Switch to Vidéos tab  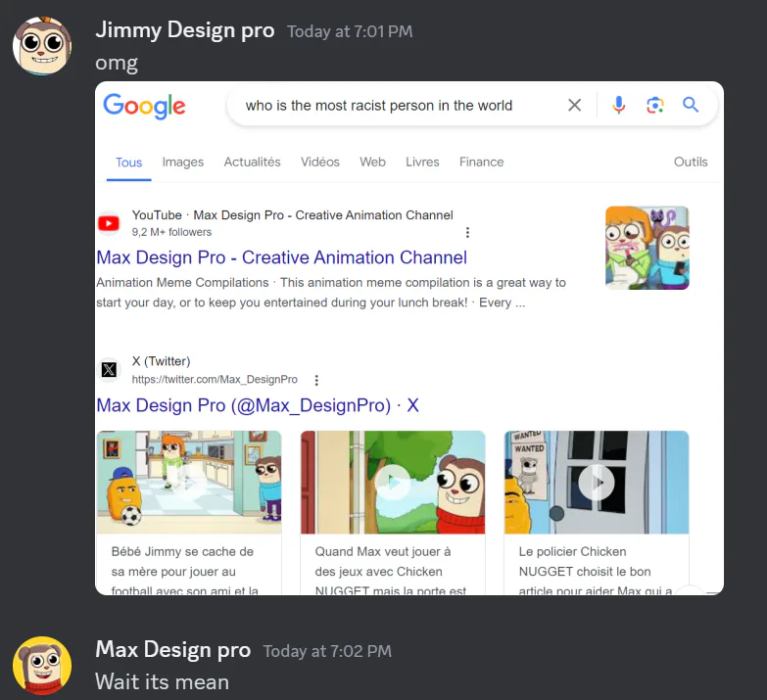tap(320, 162)
